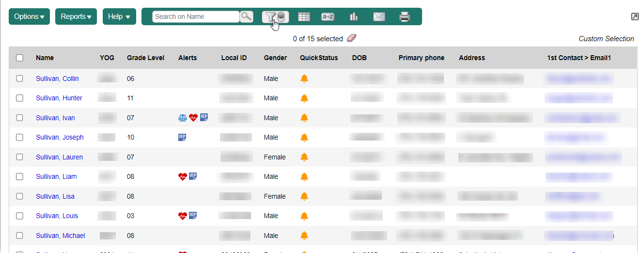Click the printer icon in toolbar
This screenshot has height=253, width=644.
(405, 17)
